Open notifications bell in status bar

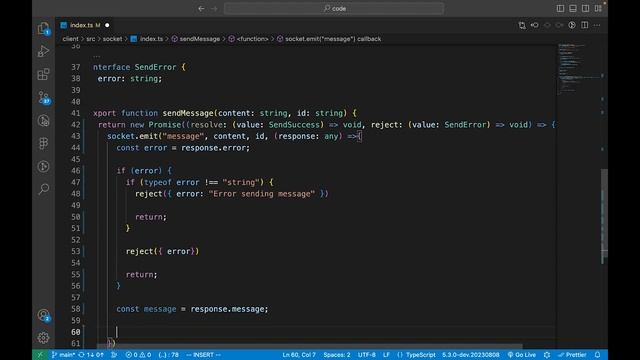(598, 355)
